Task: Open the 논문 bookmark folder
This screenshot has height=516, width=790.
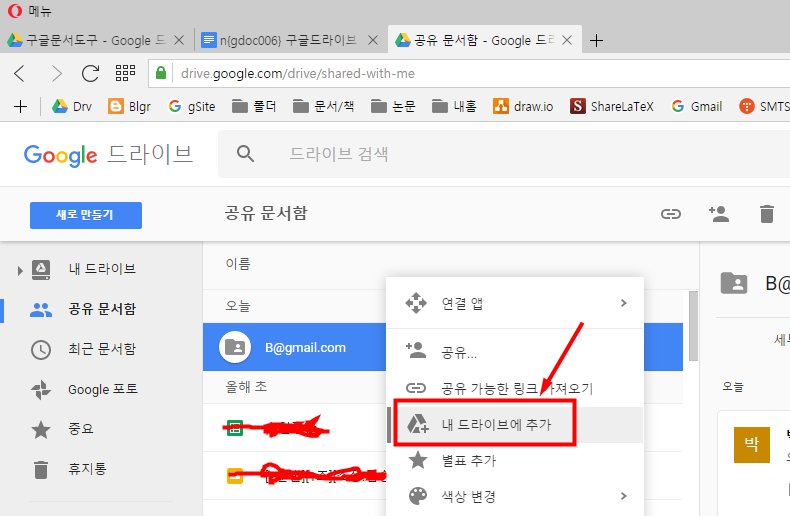Action: 393,106
